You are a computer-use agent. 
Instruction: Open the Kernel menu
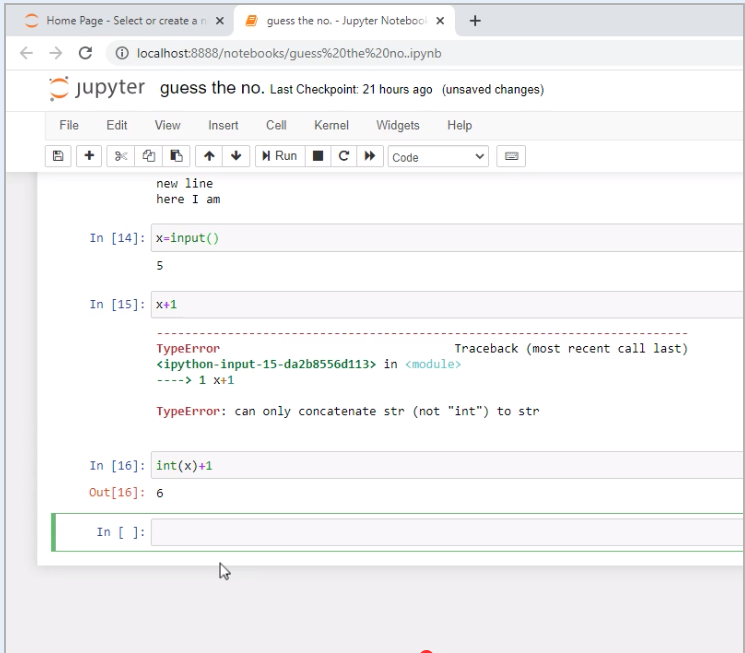[x=331, y=125]
